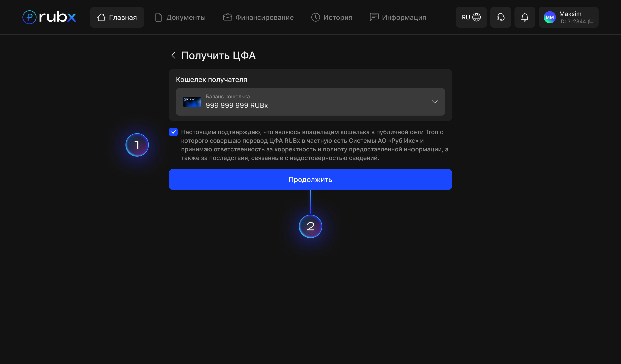Image resolution: width=621 pixels, height=364 pixels.
Task: Click the step 2 marker circle
Action: pyautogui.click(x=310, y=226)
